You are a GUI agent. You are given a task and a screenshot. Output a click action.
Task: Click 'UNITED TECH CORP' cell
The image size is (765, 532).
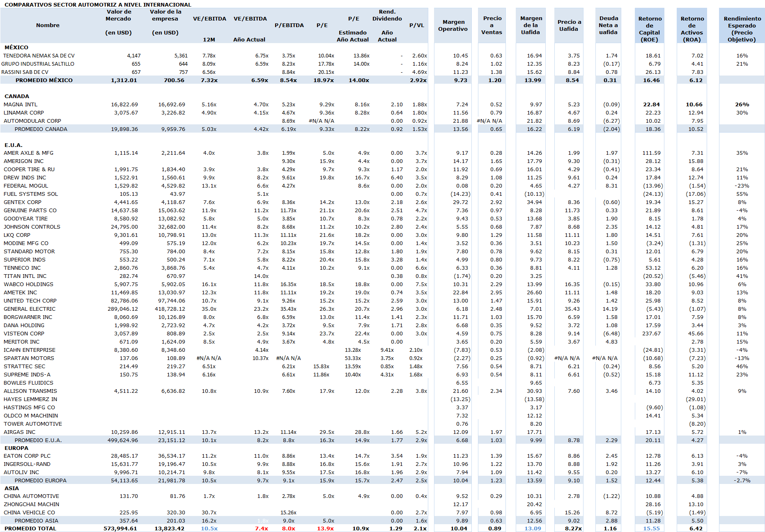30,301
